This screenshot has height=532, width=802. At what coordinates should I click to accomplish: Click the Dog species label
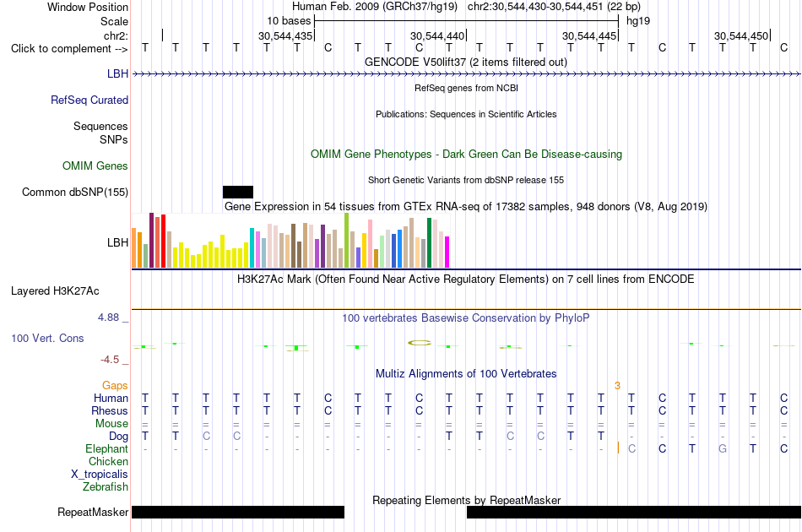(119, 437)
